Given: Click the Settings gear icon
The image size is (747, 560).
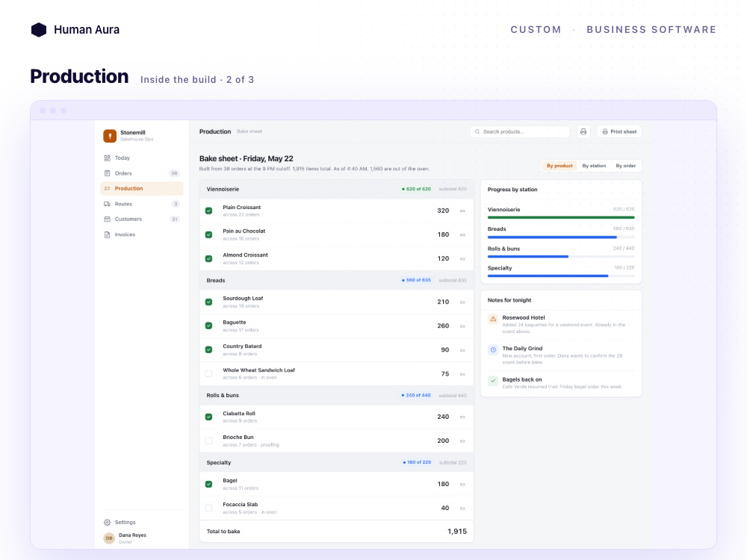Looking at the screenshot, I should 107,523.
